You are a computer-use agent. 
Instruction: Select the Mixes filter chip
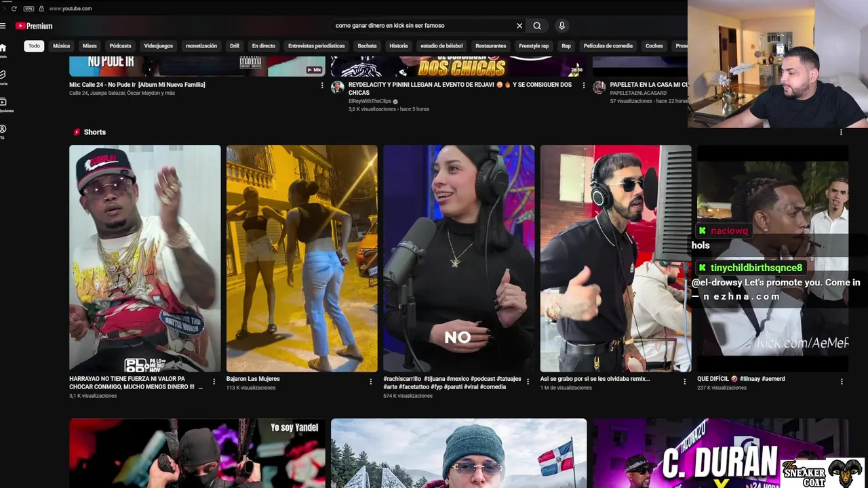tap(90, 46)
